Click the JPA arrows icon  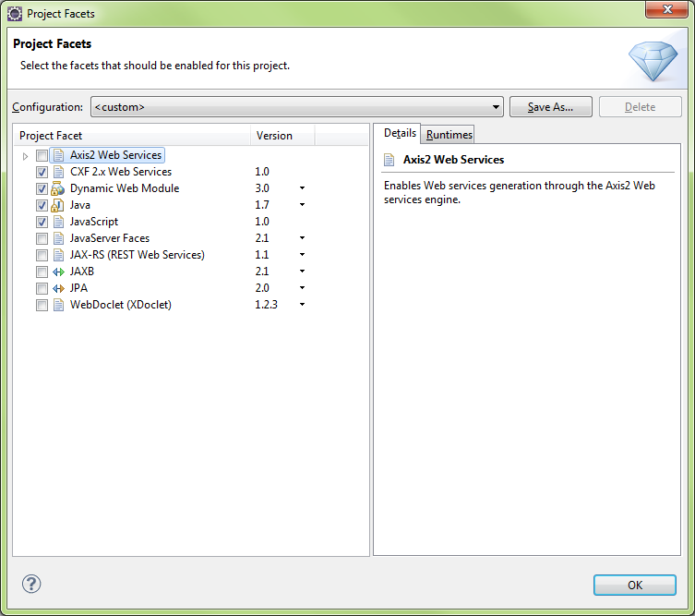point(58,288)
